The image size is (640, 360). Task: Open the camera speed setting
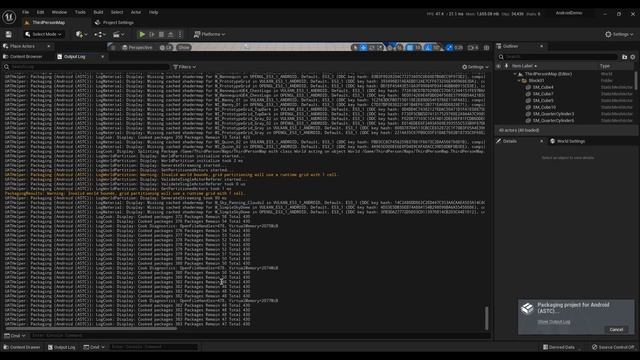tap(473, 47)
